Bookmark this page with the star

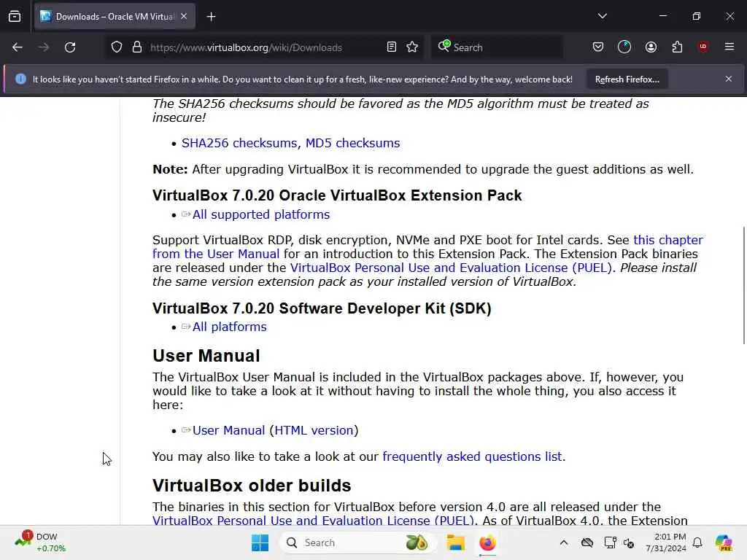(413, 47)
